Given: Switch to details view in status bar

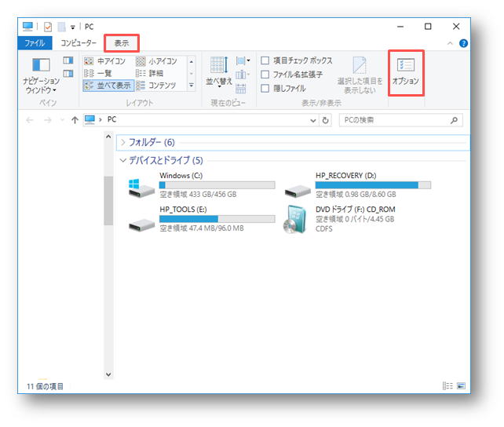Looking at the screenshot, I should tap(447, 385).
